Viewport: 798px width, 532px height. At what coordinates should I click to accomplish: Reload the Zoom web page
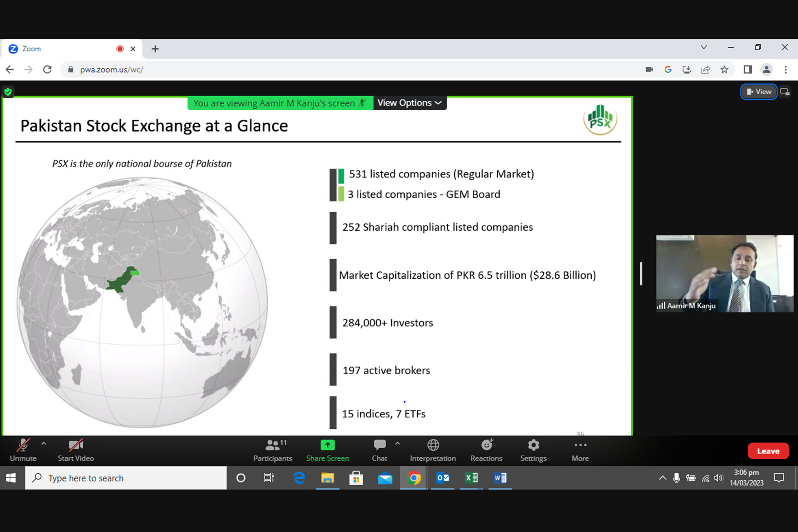47,70
